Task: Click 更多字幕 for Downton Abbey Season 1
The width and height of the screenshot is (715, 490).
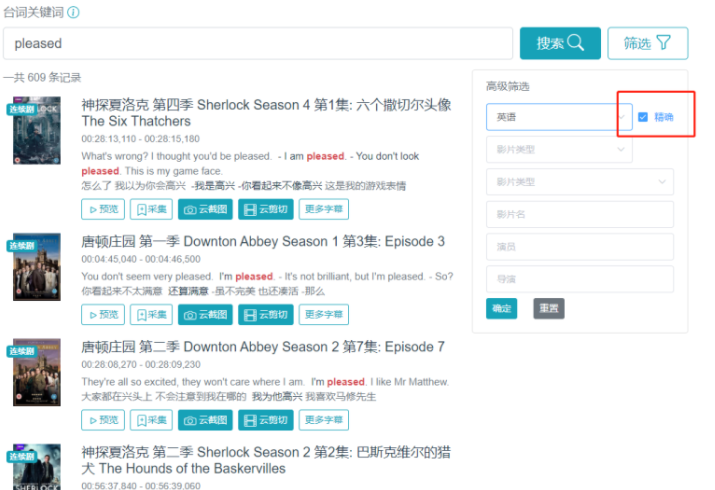Action: (324, 314)
